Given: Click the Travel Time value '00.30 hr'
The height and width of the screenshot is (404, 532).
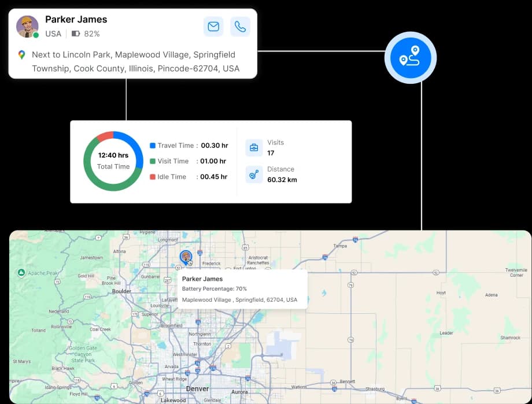Looking at the screenshot, I should [x=215, y=146].
